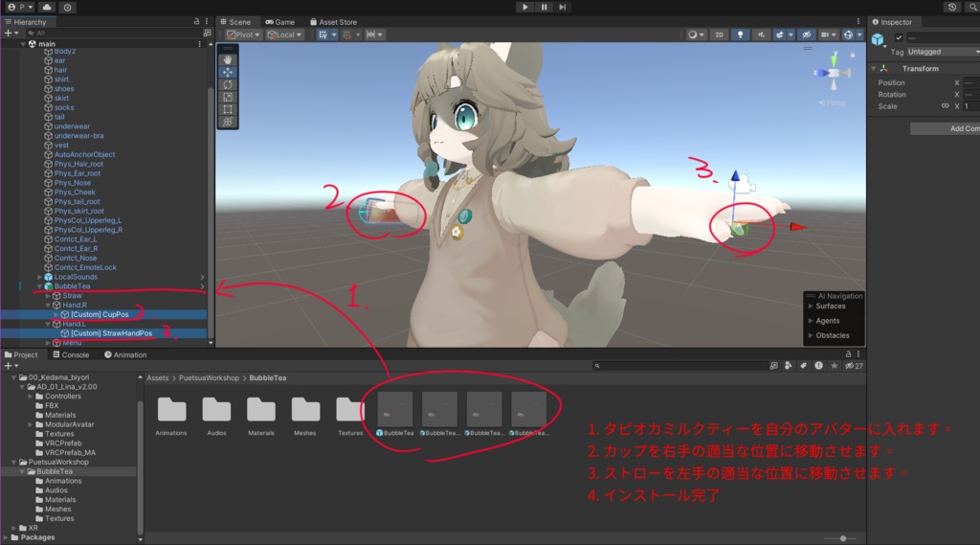
Task: Select the Hand view tool
Action: coord(228,59)
